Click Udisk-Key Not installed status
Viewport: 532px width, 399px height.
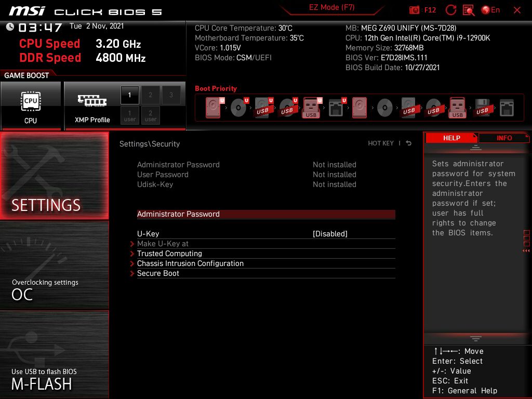[335, 184]
